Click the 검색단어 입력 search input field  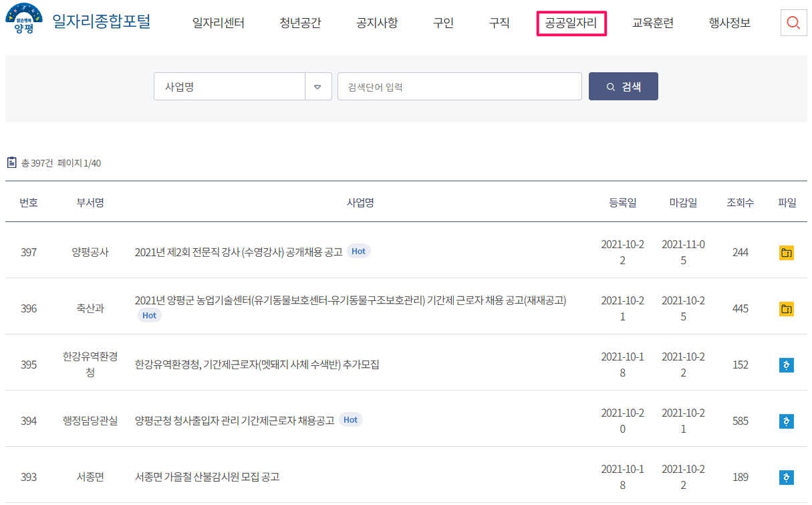click(x=459, y=86)
